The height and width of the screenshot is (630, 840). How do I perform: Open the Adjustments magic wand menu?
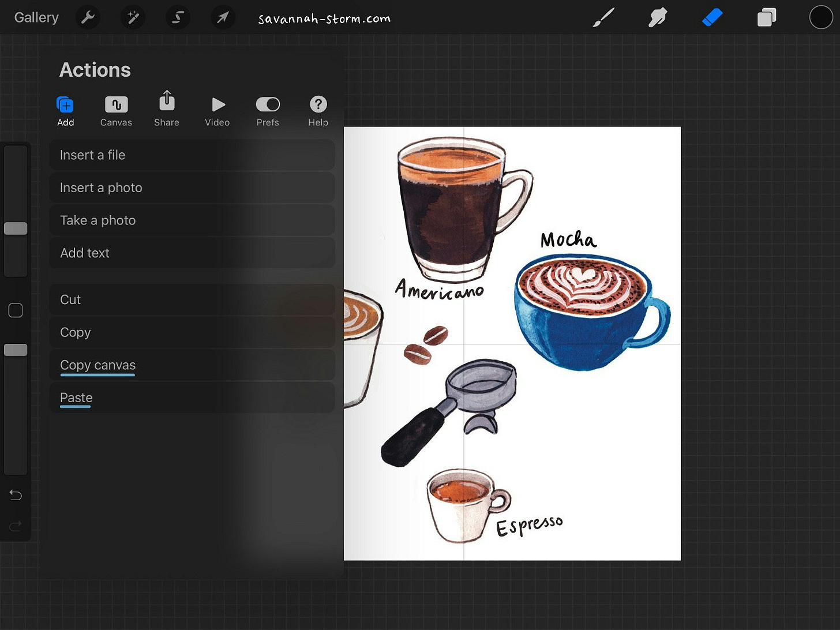pyautogui.click(x=133, y=17)
